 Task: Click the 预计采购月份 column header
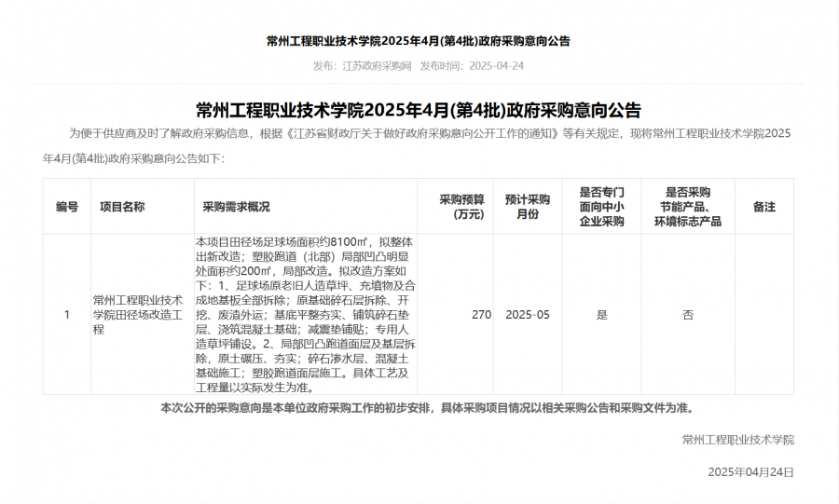click(528, 207)
